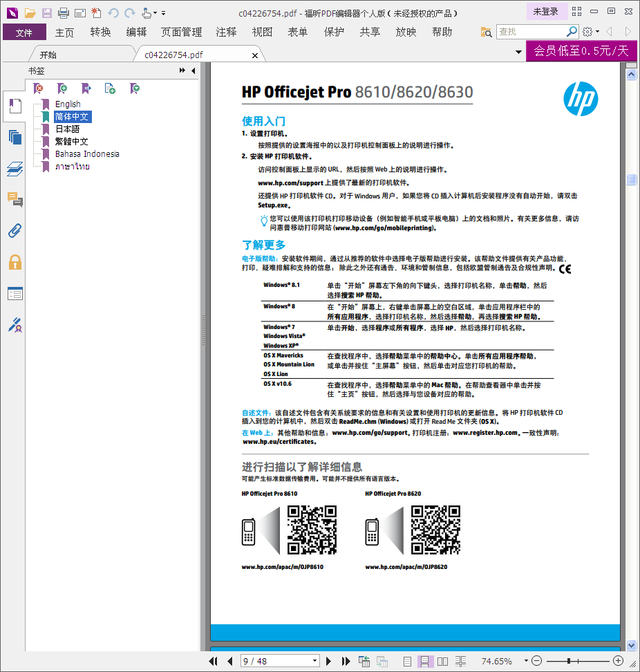Image resolution: width=640 pixels, height=672 pixels.
Task: Click the add bookmark icon
Action: (x=62, y=88)
